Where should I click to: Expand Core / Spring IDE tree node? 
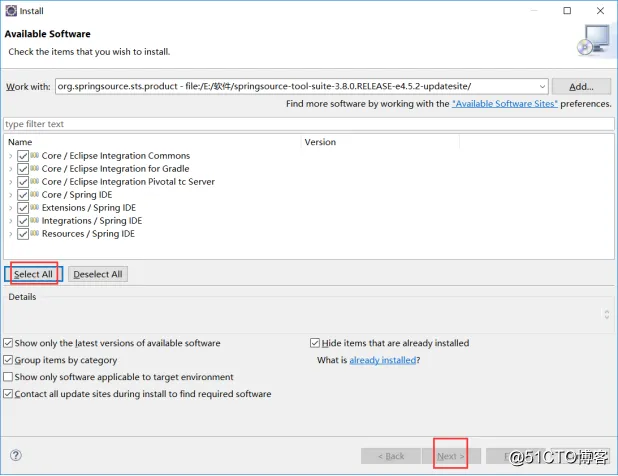(x=11, y=195)
